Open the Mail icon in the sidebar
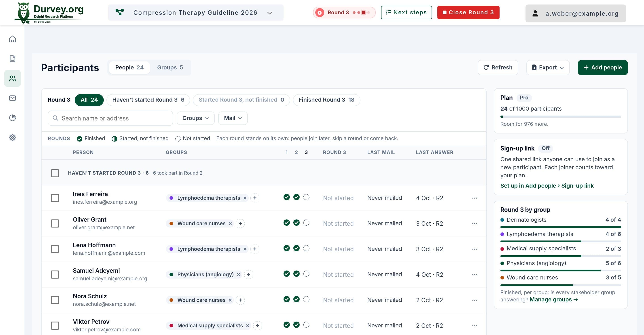644x335 pixels. click(13, 98)
